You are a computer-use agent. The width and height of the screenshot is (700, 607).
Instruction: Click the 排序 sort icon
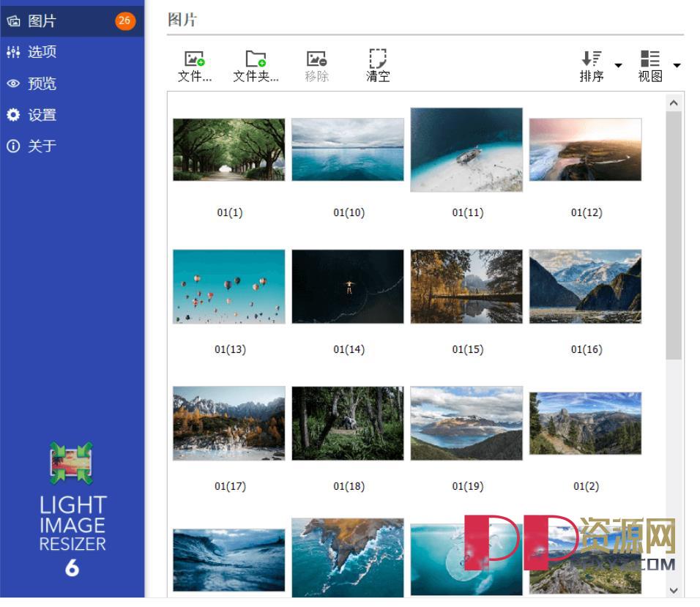[590, 59]
